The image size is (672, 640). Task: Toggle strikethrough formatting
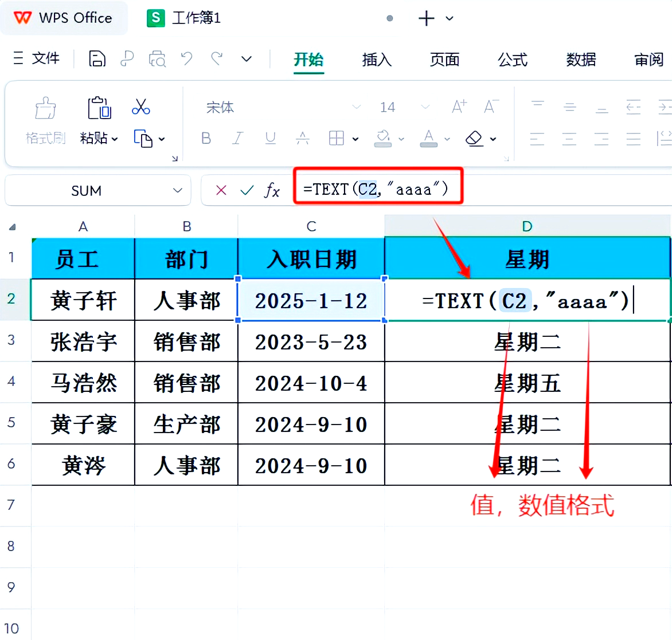coord(303,138)
